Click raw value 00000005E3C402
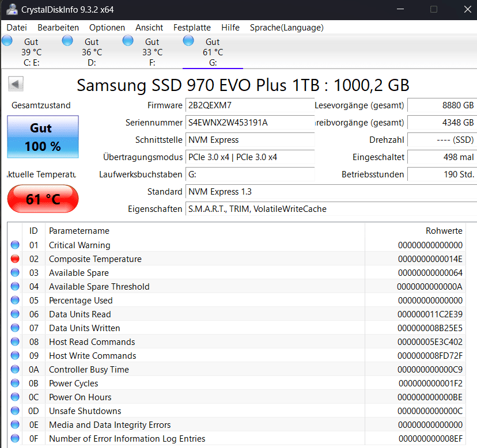The height and width of the screenshot is (448, 477). [430, 342]
